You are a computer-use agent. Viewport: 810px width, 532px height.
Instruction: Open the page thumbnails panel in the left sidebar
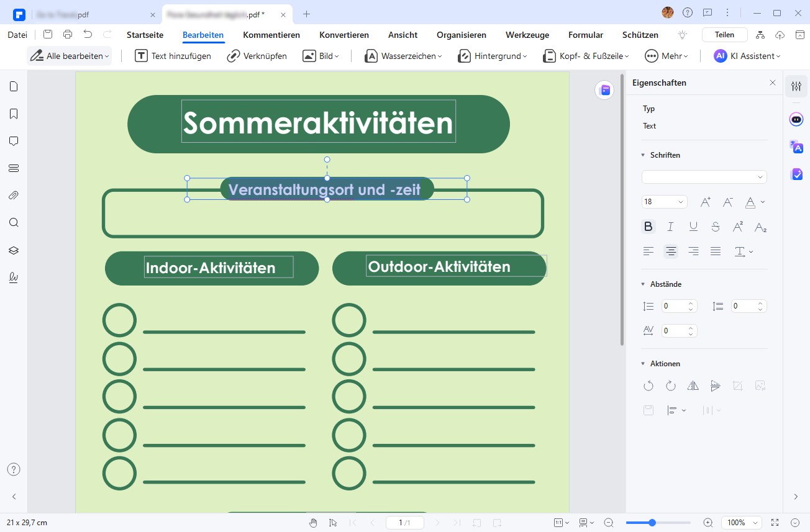pyautogui.click(x=14, y=86)
